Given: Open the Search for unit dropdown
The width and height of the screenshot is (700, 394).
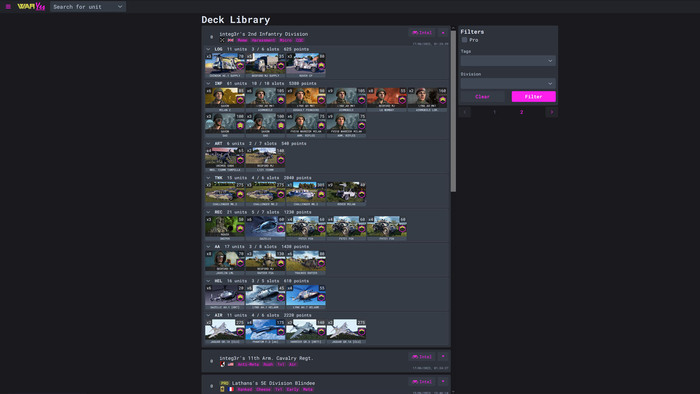Looking at the screenshot, I should coord(88,6).
